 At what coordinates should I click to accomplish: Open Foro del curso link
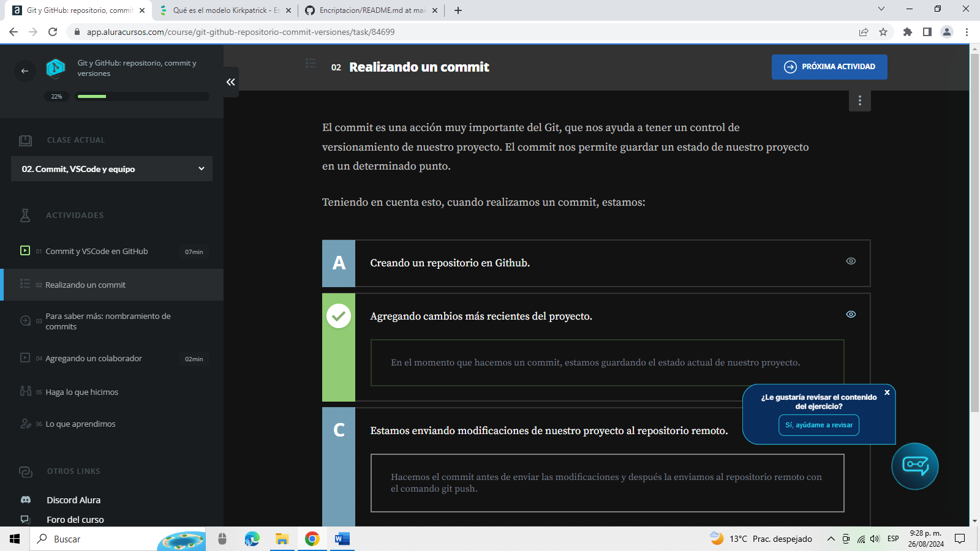pyautogui.click(x=75, y=520)
